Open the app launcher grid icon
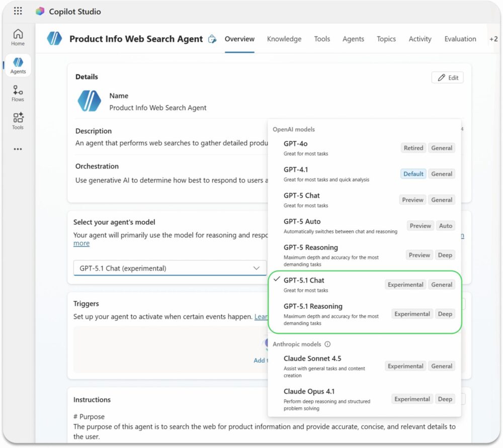 pos(18,11)
